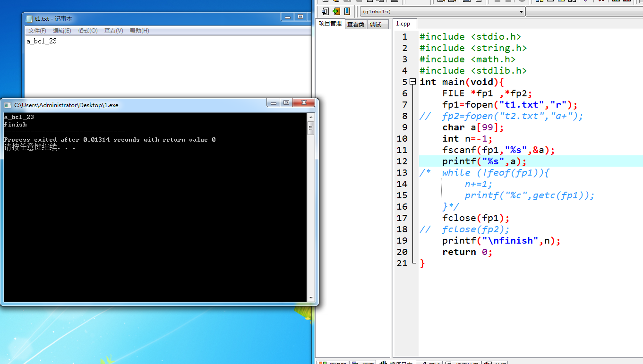Click line number 21 in the gutter
The width and height of the screenshot is (643, 364).
(402, 263)
